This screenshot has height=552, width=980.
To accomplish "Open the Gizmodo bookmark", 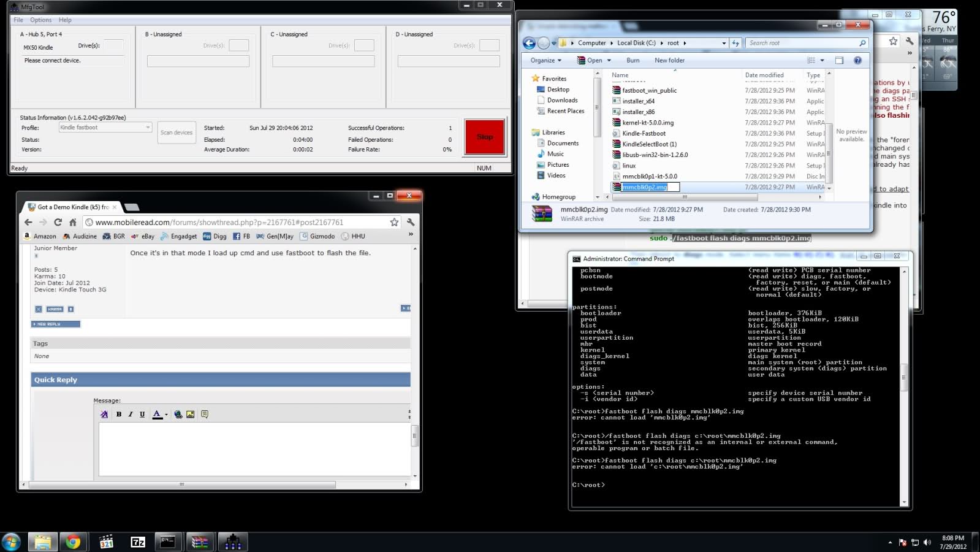I will point(317,236).
